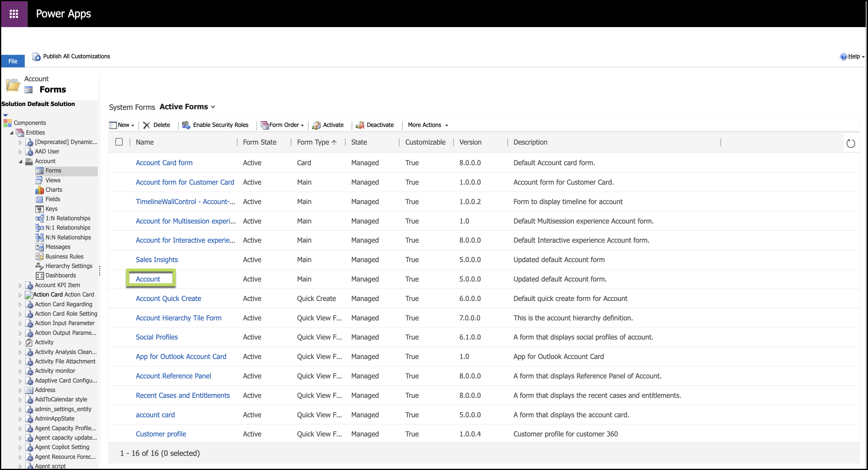Sort by the Form Type column header
This screenshot has height=470, width=868.
(x=313, y=142)
